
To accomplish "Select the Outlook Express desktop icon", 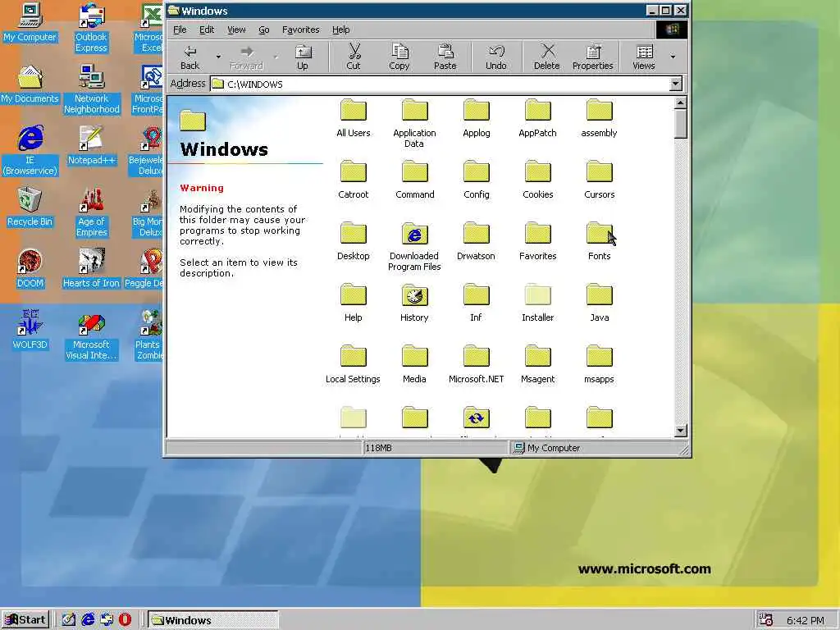I will tap(92, 28).
